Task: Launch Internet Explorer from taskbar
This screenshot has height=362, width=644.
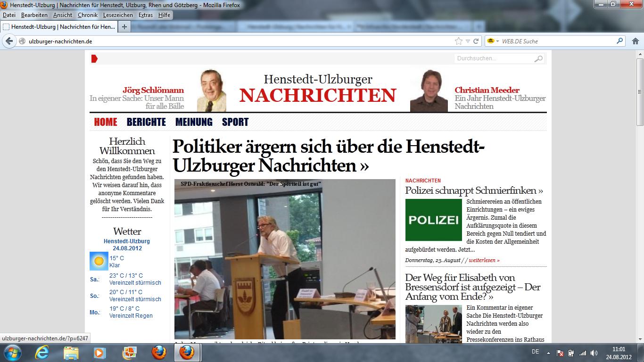Action: 42,353
